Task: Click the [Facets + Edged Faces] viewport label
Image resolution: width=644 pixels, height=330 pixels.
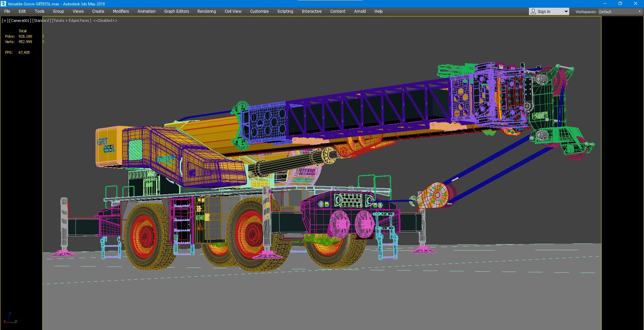Action: [x=71, y=20]
